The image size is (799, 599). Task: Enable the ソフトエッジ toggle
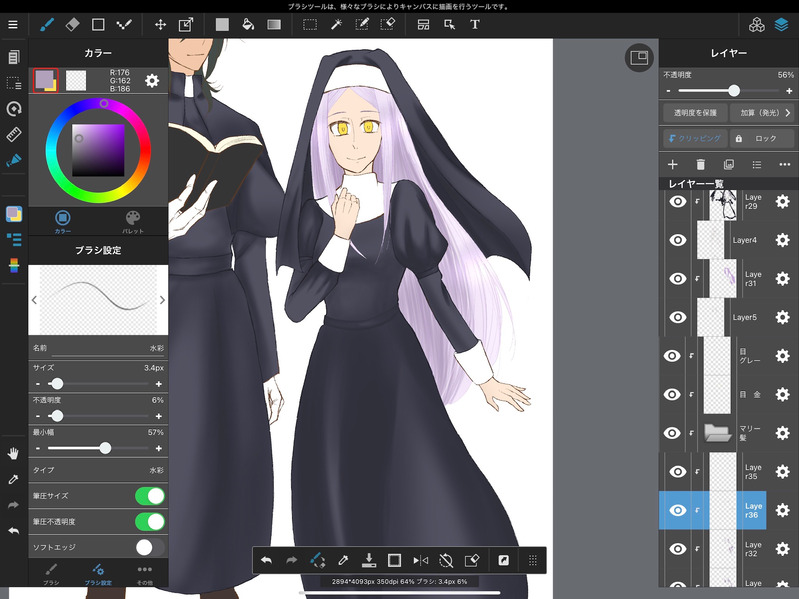(x=150, y=547)
